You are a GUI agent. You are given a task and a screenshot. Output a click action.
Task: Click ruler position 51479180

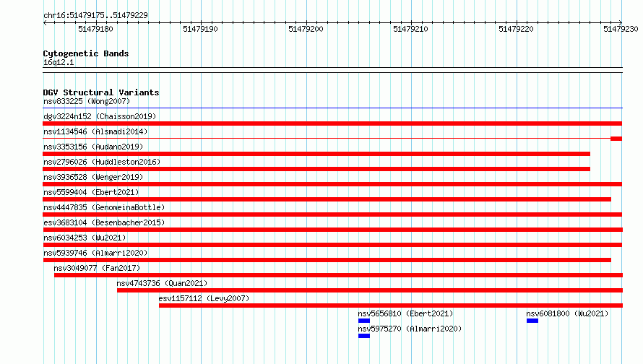(x=95, y=29)
